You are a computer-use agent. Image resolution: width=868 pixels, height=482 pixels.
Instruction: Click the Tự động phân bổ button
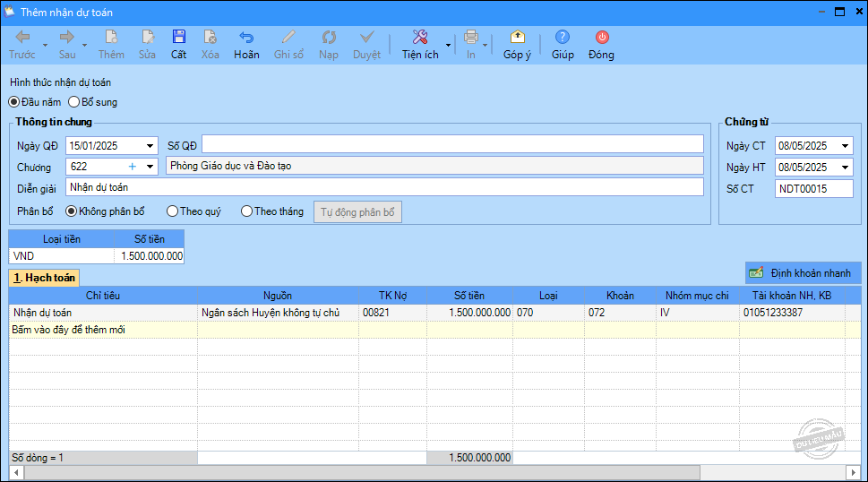(357, 212)
